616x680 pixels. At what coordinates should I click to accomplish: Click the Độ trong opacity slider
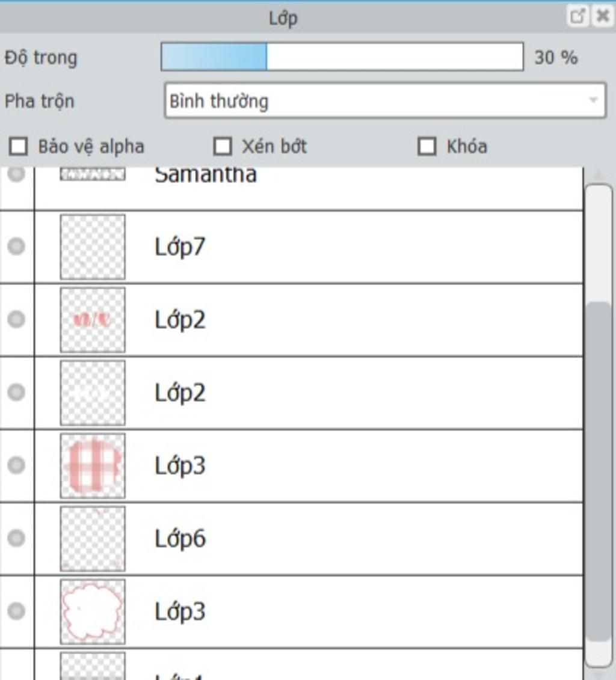click(x=342, y=57)
